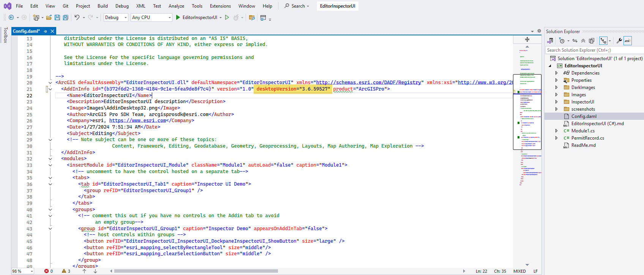Pin the Config.daml tab

46,31
